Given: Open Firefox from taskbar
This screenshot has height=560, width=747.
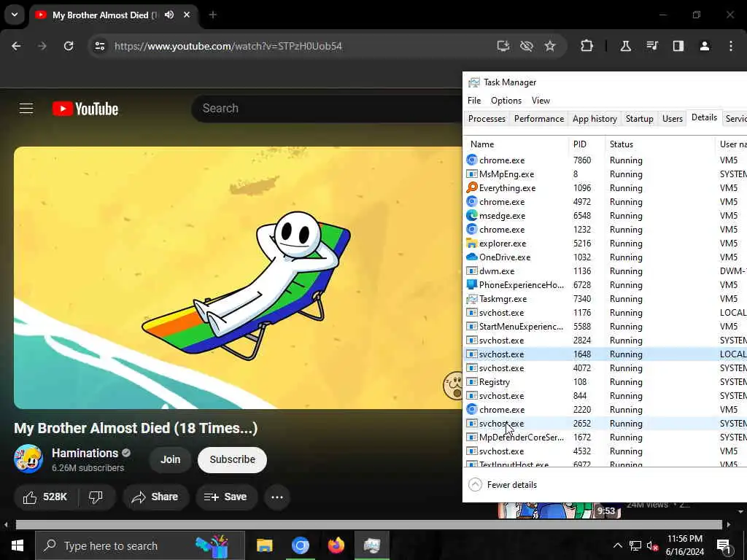Looking at the screenshot, I should (336, 545).
